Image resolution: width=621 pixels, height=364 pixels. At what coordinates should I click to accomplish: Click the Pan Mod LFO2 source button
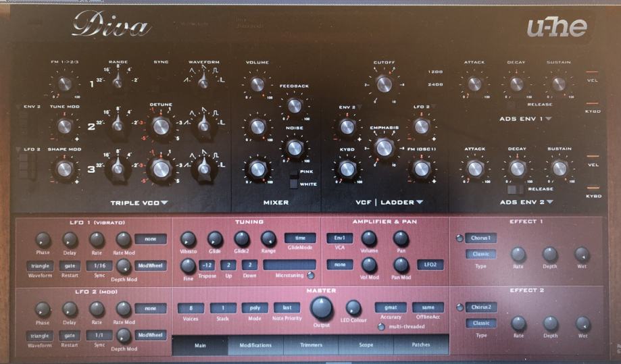click(430, 265)
